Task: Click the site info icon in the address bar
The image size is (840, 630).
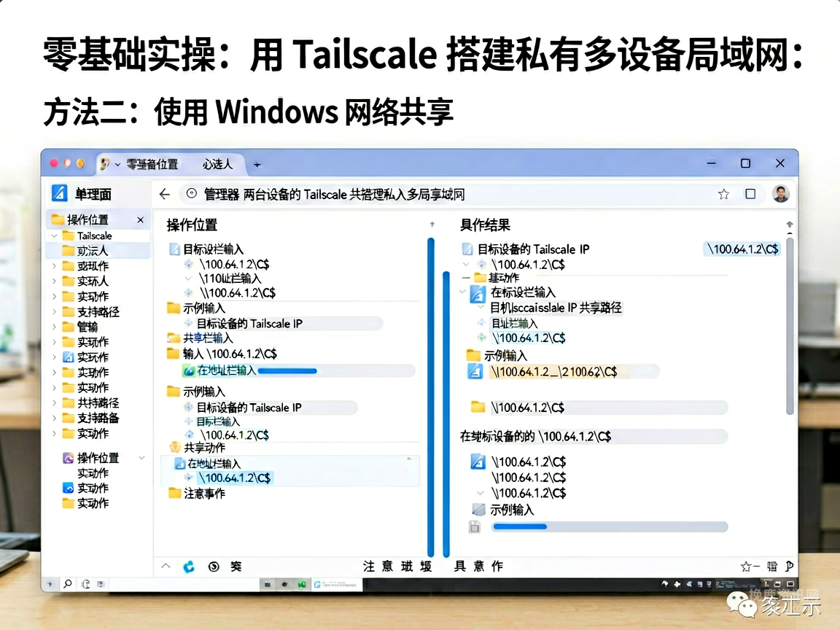Action: point(191,194)
